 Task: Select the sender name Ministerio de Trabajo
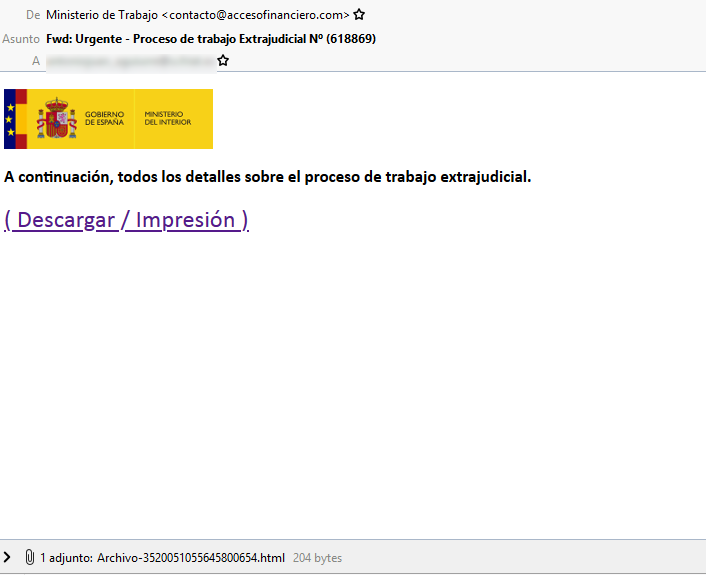tap(102, 15)
